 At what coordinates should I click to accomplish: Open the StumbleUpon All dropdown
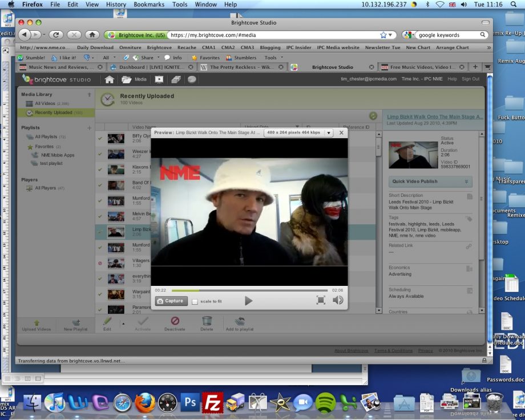click(x=109, y=58)
